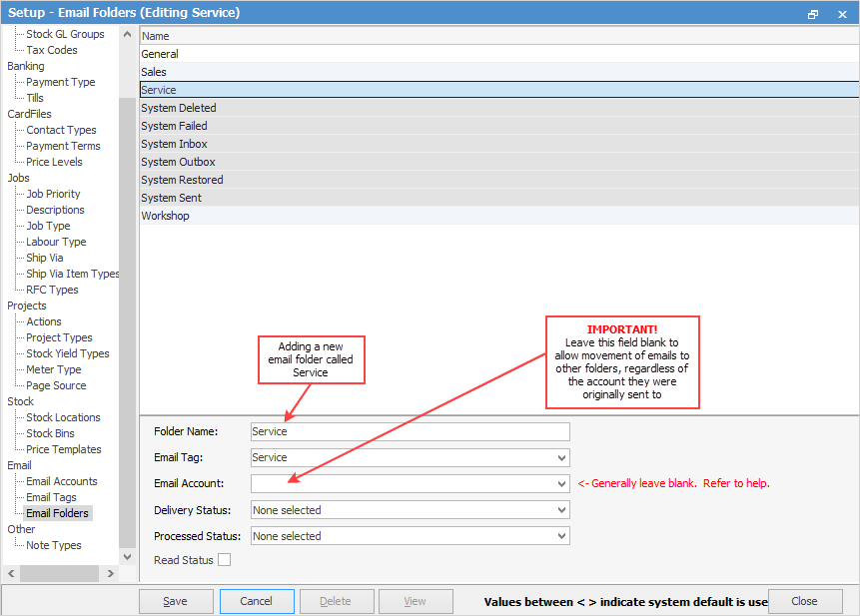Image resolution: width=860 pixels, height=616 pixels.
Task: Select the Workshop folder row
Action: (499, 216)
